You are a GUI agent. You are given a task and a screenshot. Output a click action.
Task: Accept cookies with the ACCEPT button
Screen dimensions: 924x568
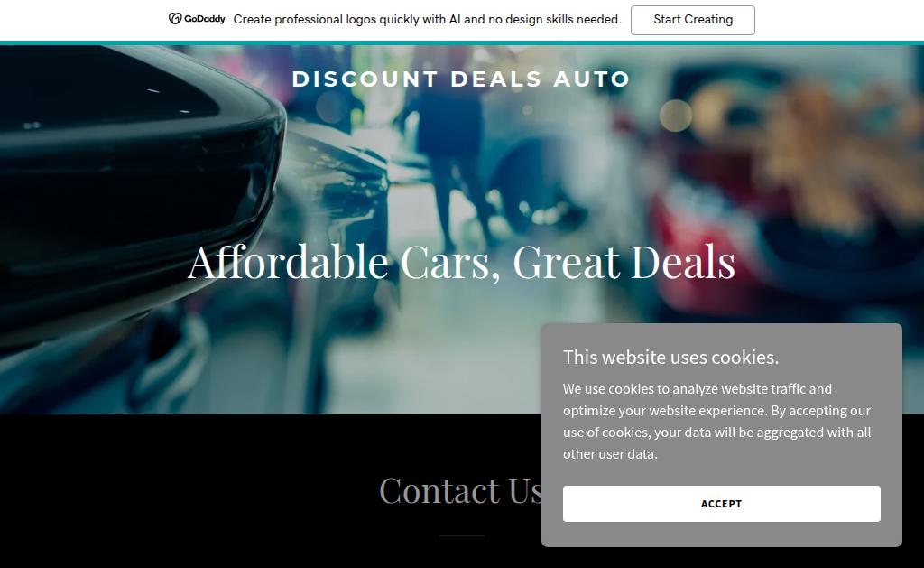click(721, 504)
